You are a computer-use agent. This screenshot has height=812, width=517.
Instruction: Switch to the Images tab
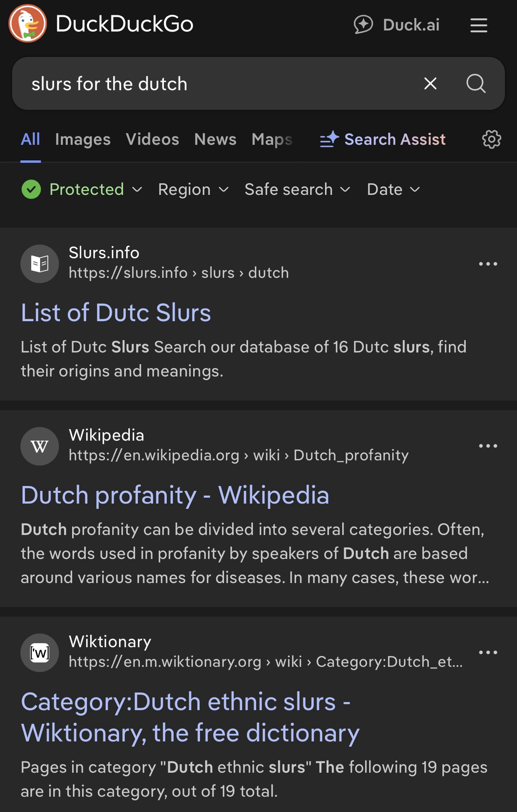pyautogui.click(x=83, y=140)
